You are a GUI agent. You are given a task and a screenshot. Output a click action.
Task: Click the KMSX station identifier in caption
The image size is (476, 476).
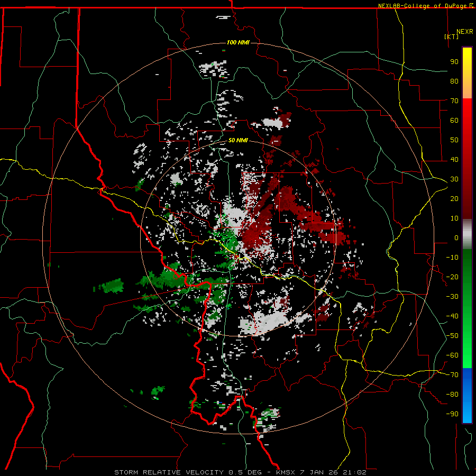[286, 472]
